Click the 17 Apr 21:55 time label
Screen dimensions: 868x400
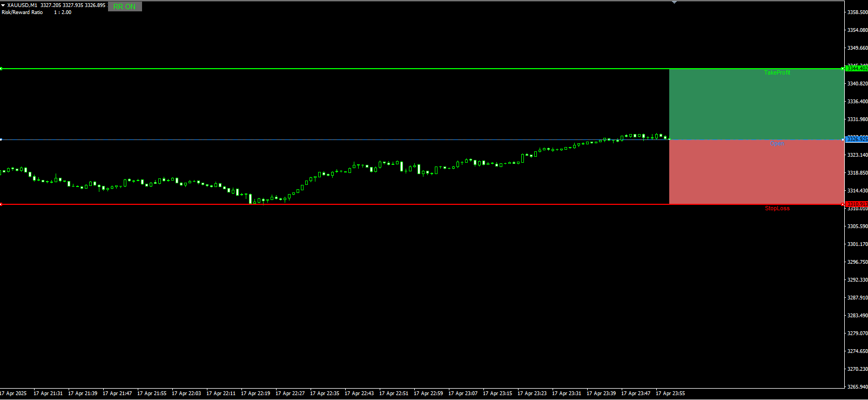(152, 394)
